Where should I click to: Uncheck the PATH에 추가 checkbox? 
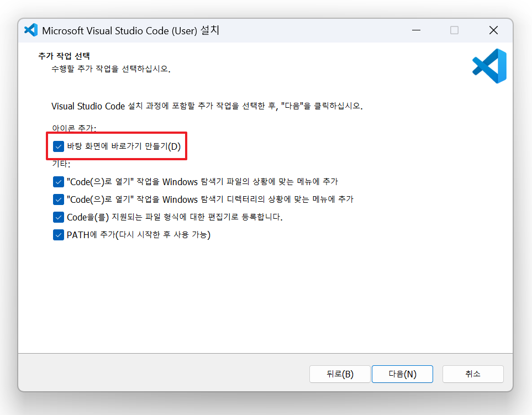tap(59, 235)
